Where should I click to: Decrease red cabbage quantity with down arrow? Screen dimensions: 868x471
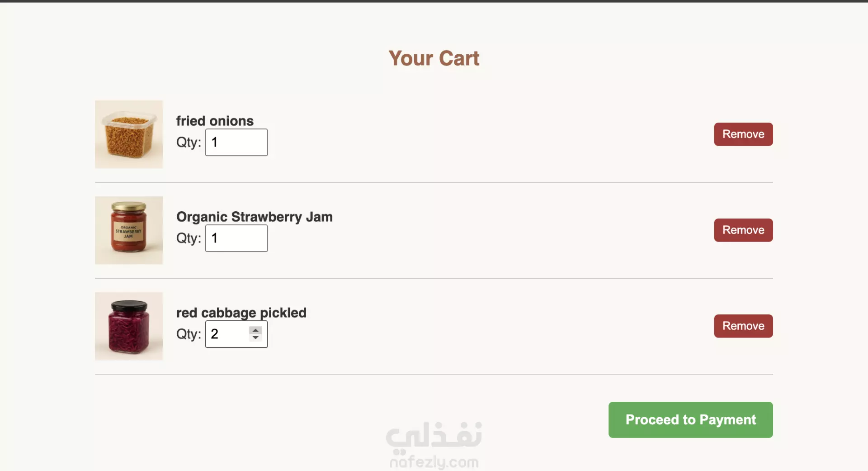point(255,338)
